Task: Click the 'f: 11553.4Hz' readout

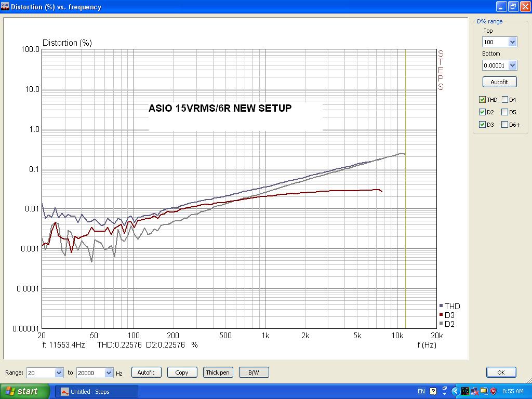Action: (63, 345)
